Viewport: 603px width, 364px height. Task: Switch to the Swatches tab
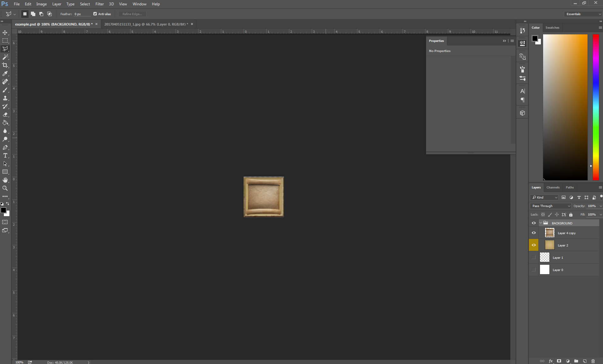click(552, 28)
